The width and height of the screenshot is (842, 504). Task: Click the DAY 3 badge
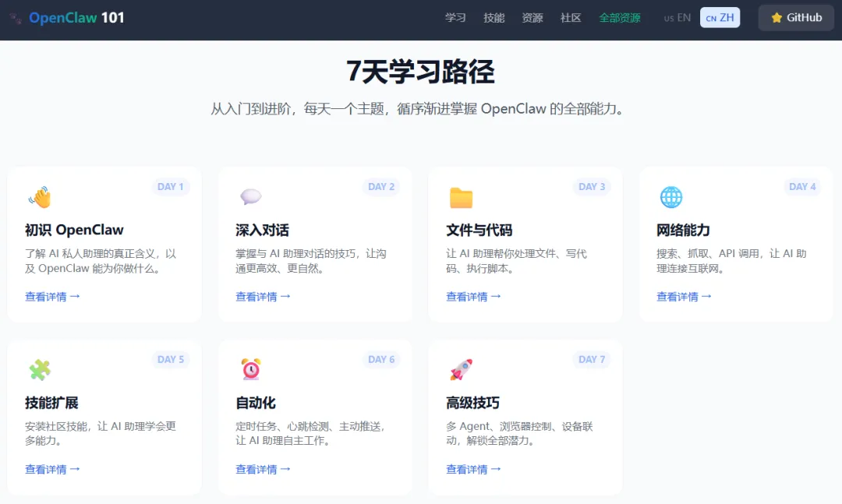pyautogui.click(x=592, y=187)
